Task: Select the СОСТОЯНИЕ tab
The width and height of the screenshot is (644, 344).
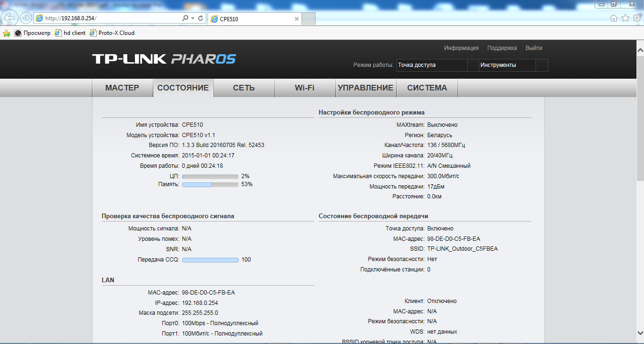Action: (183, 88)
